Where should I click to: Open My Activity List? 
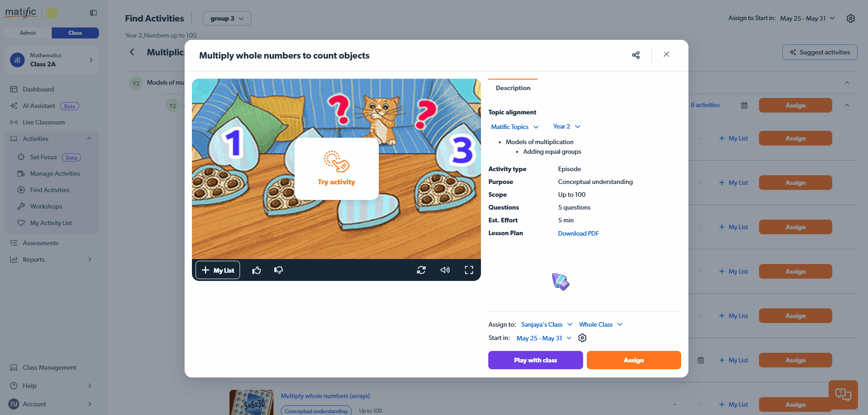(51, 223)
